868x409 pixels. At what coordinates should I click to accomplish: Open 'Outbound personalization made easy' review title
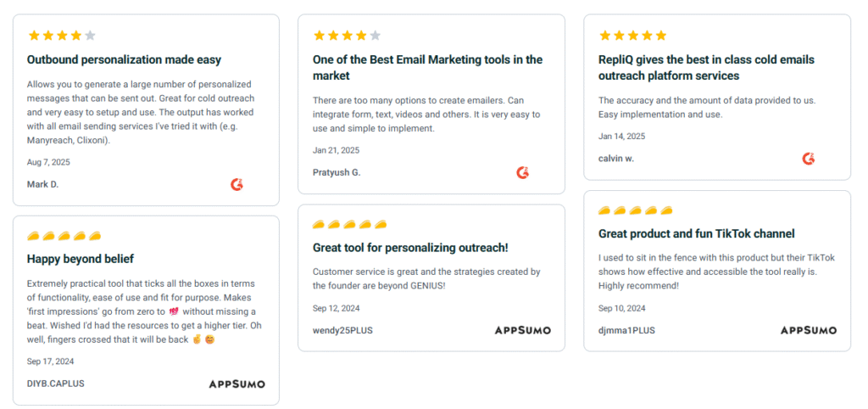(124, 60)
